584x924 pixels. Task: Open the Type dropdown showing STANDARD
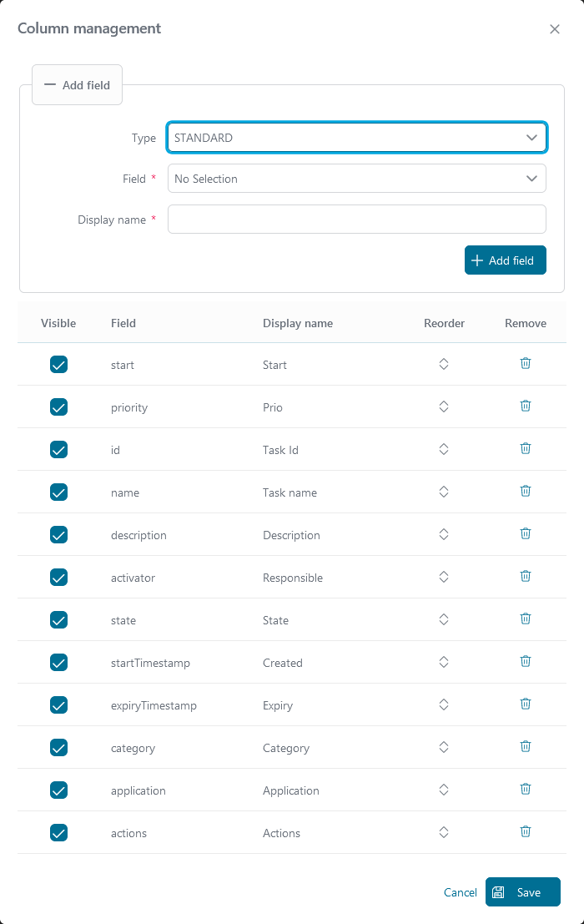tap(356, 138)
